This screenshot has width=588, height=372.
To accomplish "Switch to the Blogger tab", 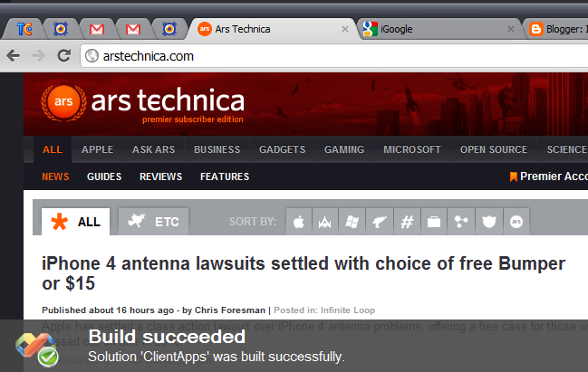I will click(x=557, y=29).
